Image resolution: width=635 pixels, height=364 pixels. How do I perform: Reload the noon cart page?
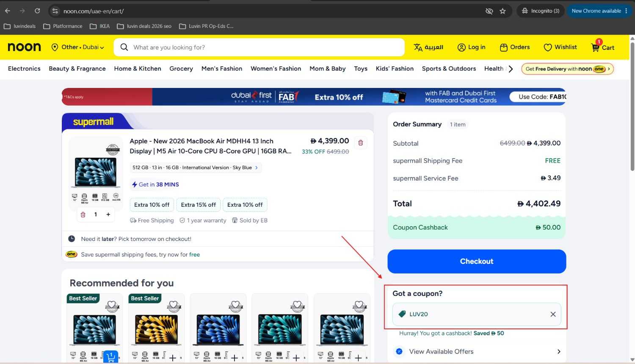(37, 11)
